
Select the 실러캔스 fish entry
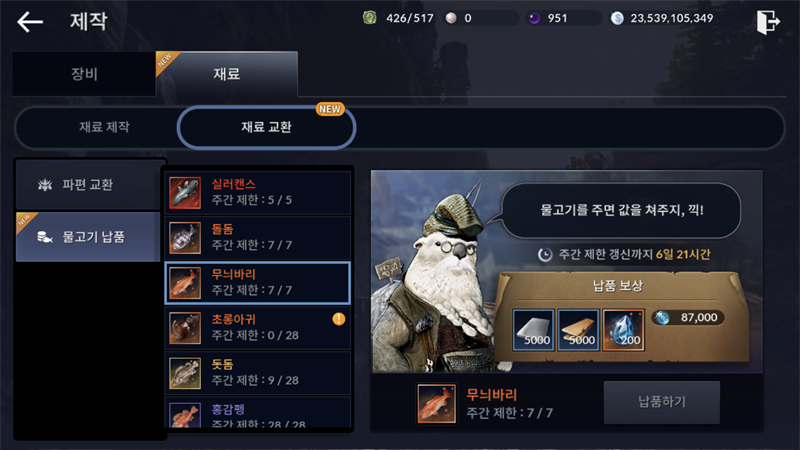pos(258,192)
